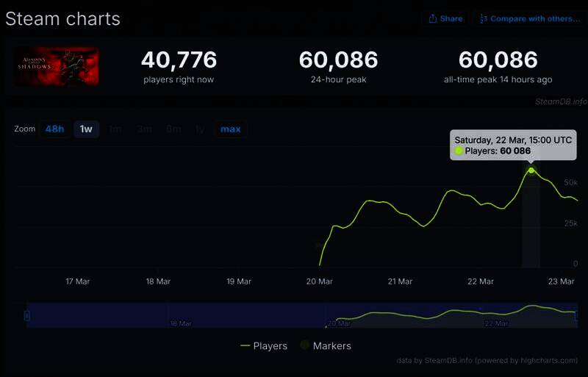Click the green Players line legend symbol
Screen dimensions: 588x377
coord(245,345)
